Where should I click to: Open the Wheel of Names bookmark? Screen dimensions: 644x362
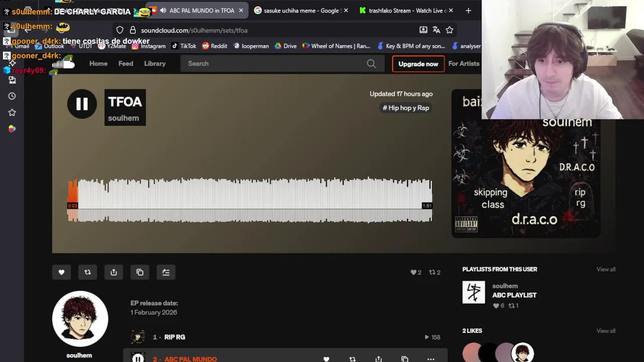coord(336,46)
